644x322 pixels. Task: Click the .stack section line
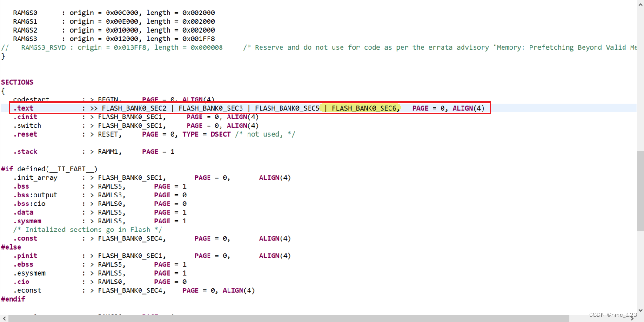click(x=26, y=151)
